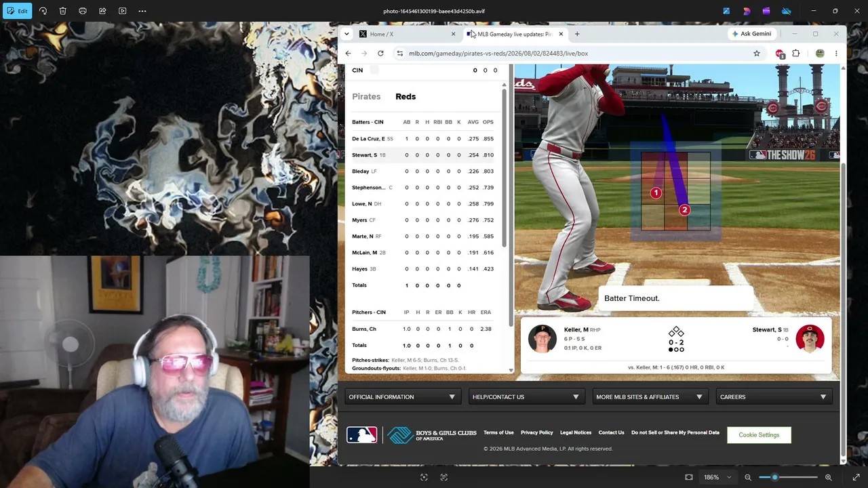
Task: Close the MLB Gameday tab
Action: click(561, 34)
